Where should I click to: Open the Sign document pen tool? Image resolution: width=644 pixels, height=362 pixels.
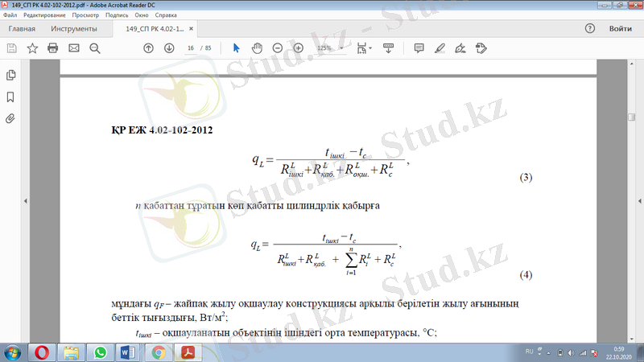tap(460, 48)
